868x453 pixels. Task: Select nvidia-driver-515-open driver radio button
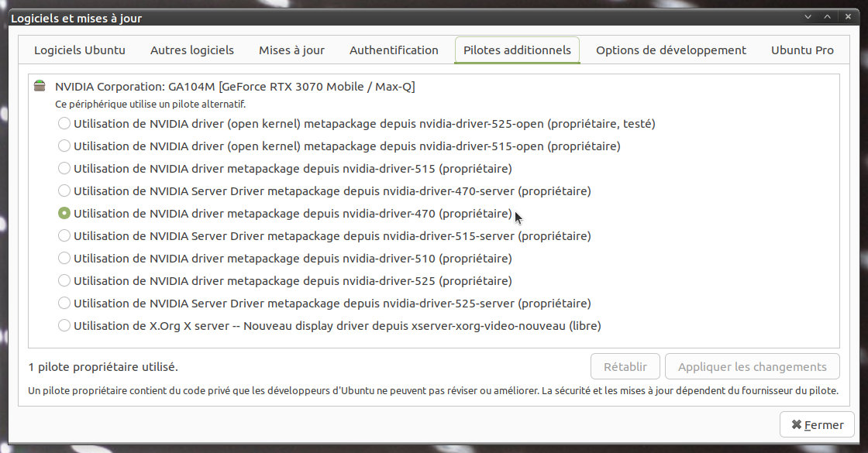64,146
